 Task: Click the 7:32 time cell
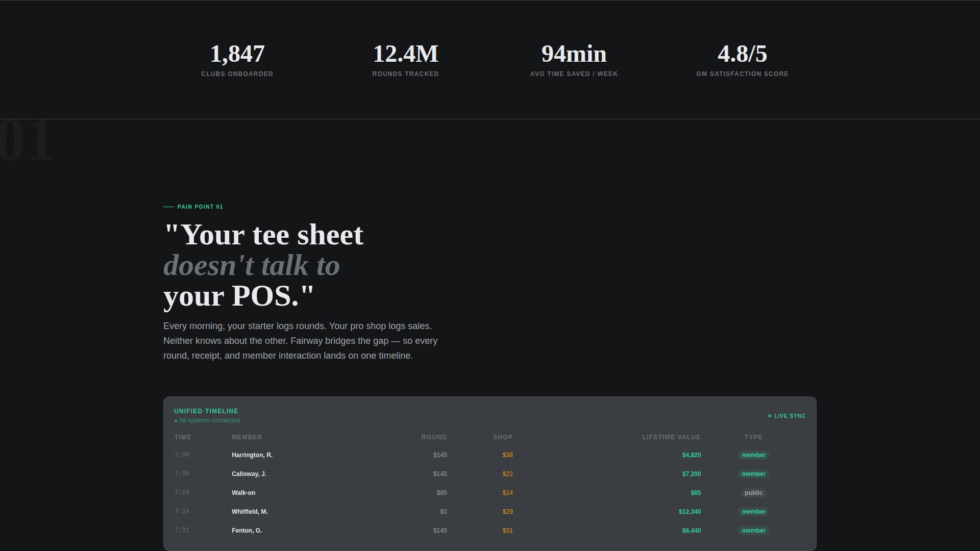click(x=182, y=530)
